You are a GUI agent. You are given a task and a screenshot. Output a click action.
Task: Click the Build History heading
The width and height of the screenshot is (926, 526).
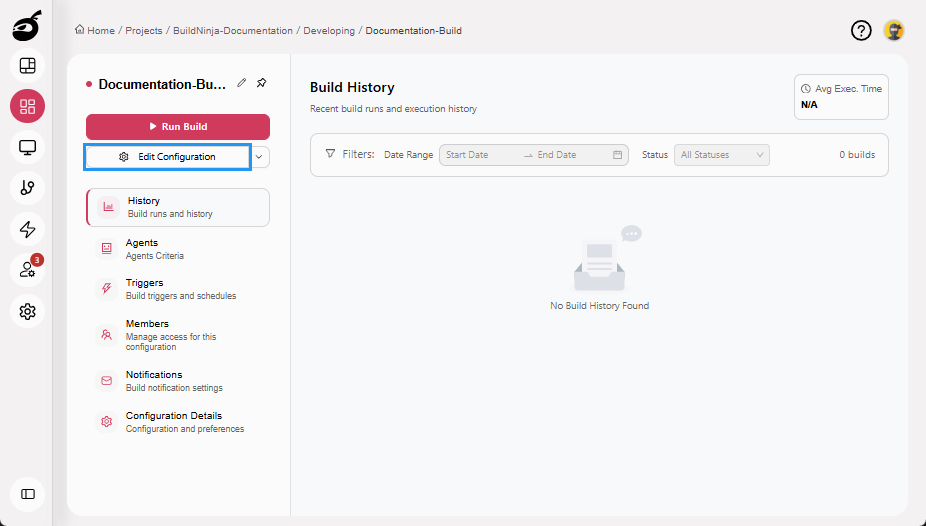[x=352, y=87]
